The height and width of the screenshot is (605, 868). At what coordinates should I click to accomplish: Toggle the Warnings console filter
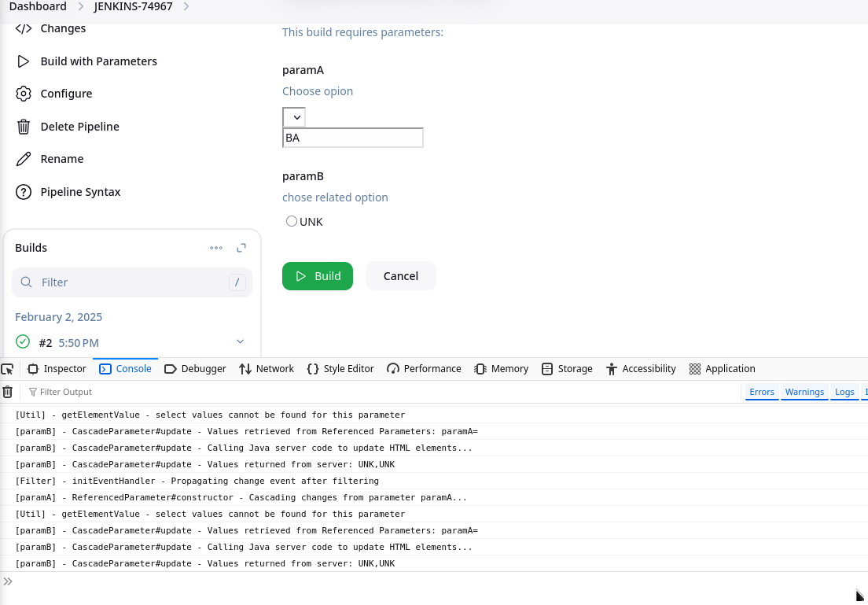[x=804, y=392]
